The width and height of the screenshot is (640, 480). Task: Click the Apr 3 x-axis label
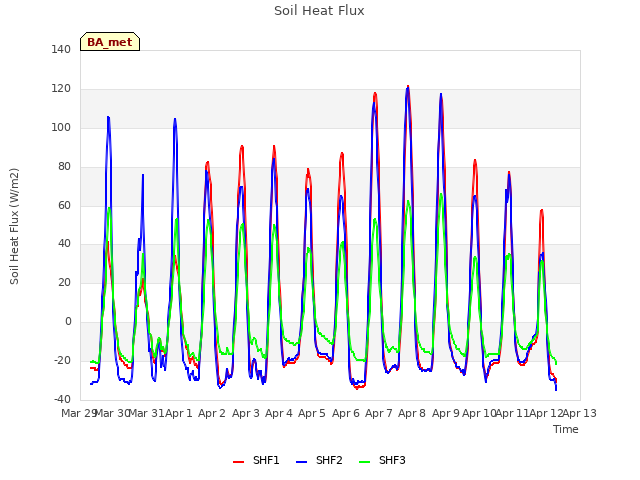[x=246, y=413]
